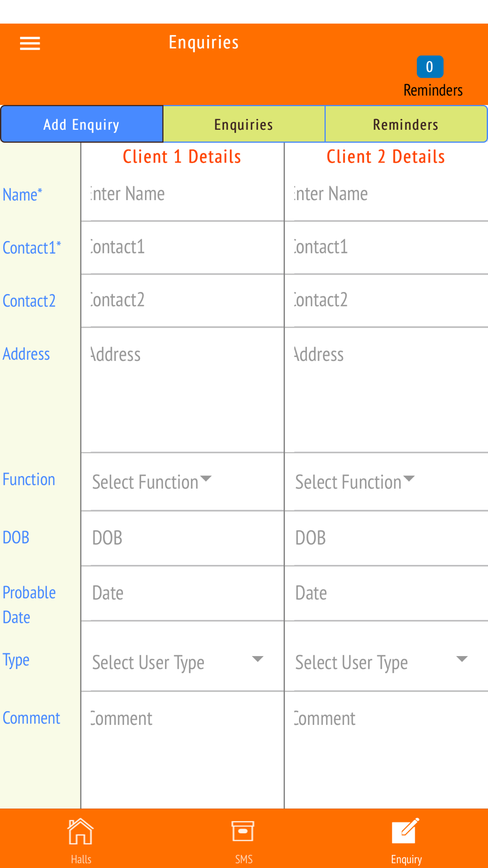Click Client 2 probable Date field
The height and width of the screenshot is (868, 488).
386,593
